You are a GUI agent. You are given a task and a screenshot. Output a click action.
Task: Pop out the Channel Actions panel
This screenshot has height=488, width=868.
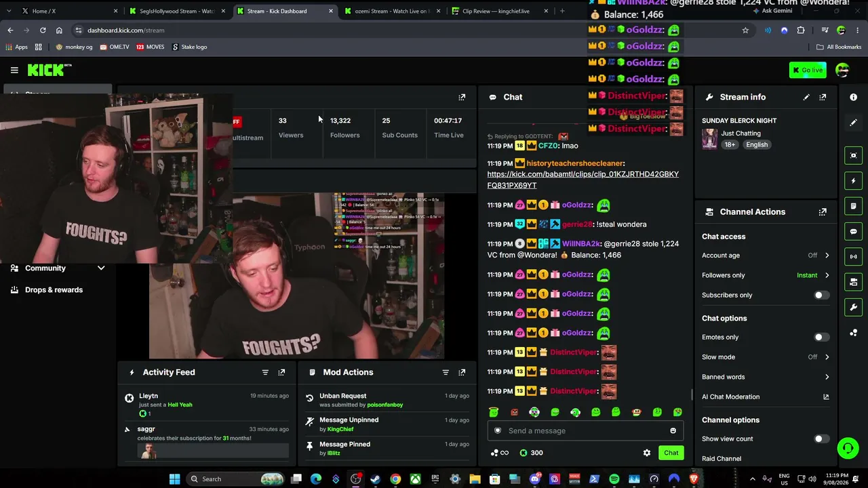pyautogui.click(x=823, y=211)
